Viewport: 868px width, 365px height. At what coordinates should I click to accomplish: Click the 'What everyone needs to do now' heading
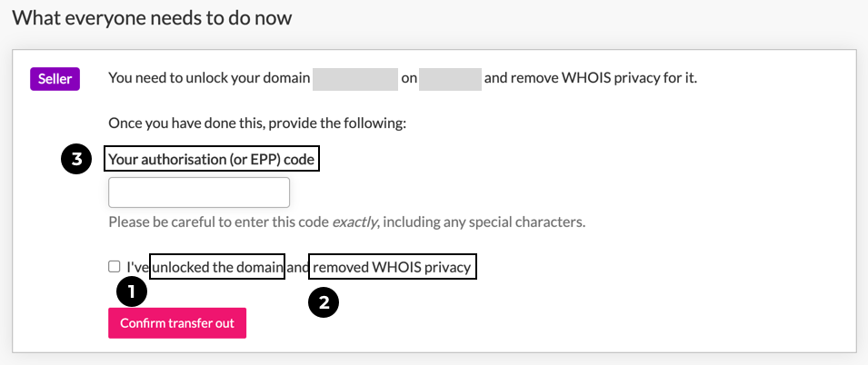(x=152, y=18)
